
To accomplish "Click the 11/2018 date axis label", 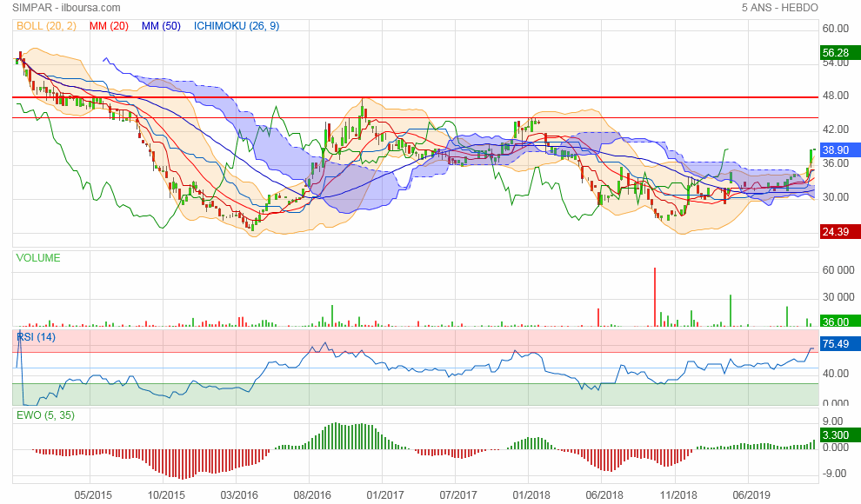I will point(677,495).
